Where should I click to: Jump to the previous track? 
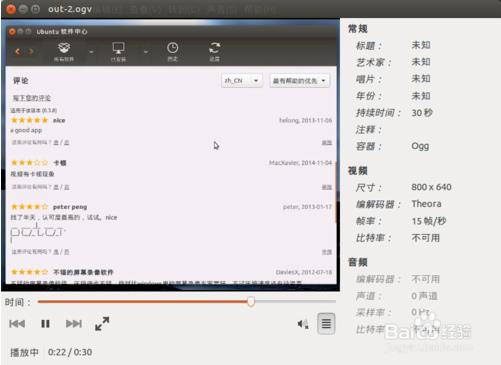[x=17, y=324]
